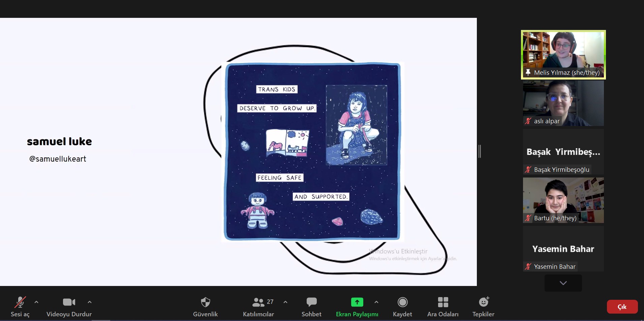Open the Katılımcılar participants panel
This screenshot has height=321, width=644.
pos(258,302)
